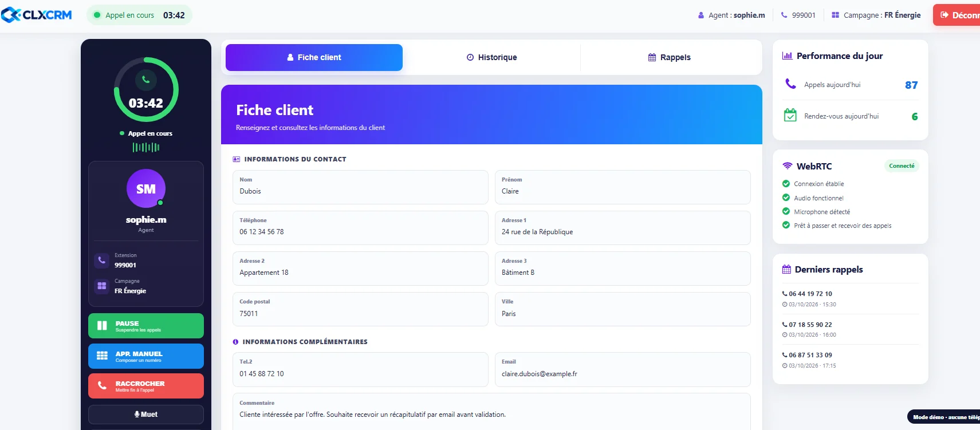Click the Informations du contact card icon

[x=237, y=159]
